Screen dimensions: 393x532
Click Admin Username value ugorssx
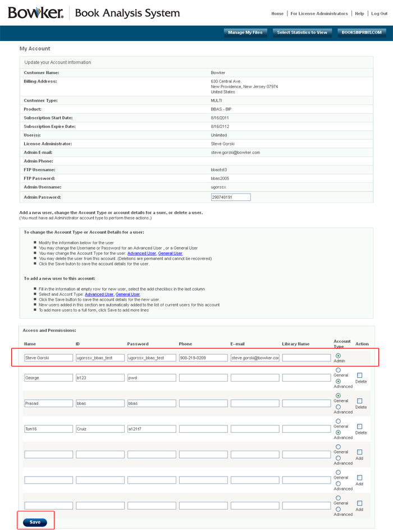pyautogui.click(x=218, y=187)
